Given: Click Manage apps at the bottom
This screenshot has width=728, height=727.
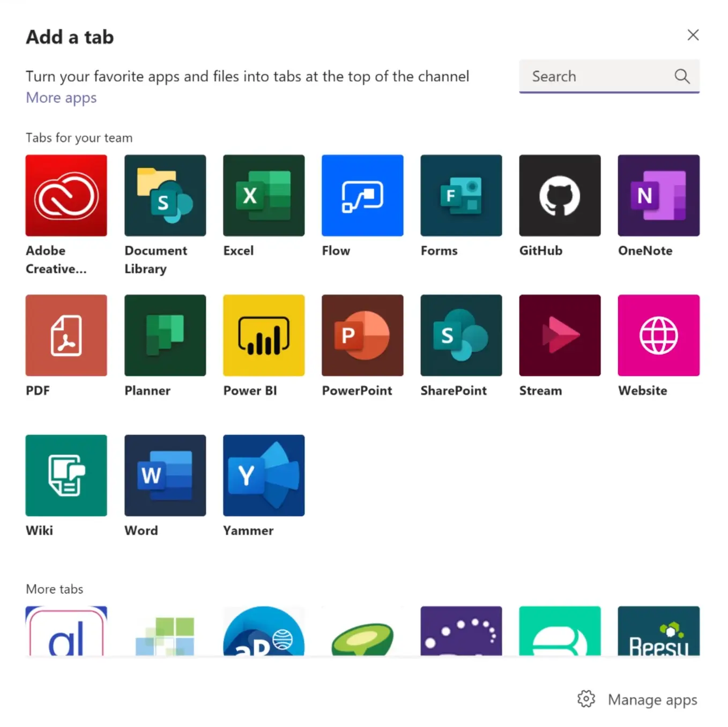Looking at the screenshot, I should [x=637, y=700].
